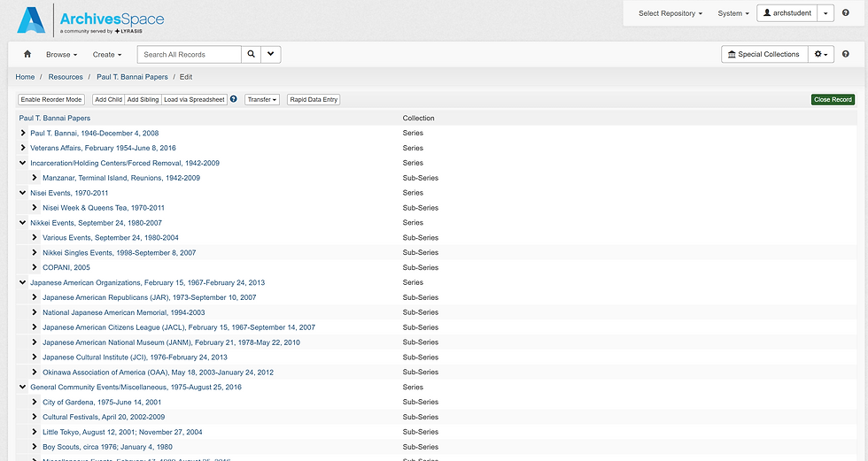Follow the Resources breadcrumb link

click(66, 77)
